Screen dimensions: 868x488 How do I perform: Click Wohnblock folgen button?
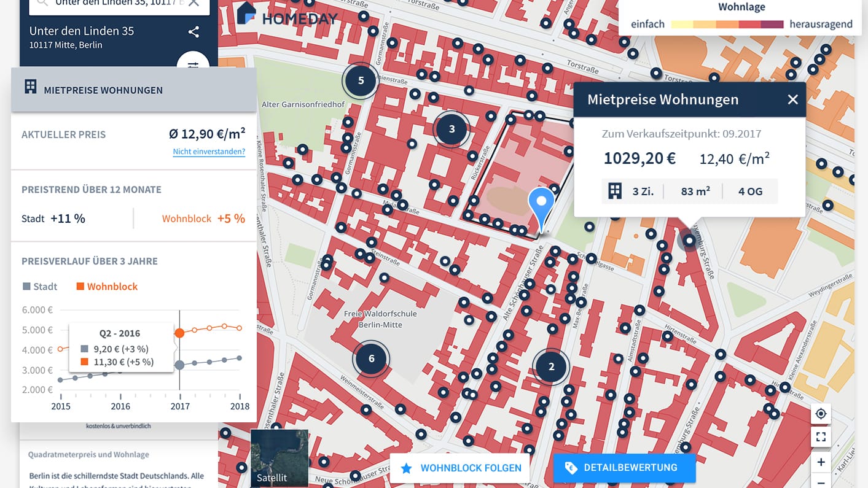[x=460, y=468]
